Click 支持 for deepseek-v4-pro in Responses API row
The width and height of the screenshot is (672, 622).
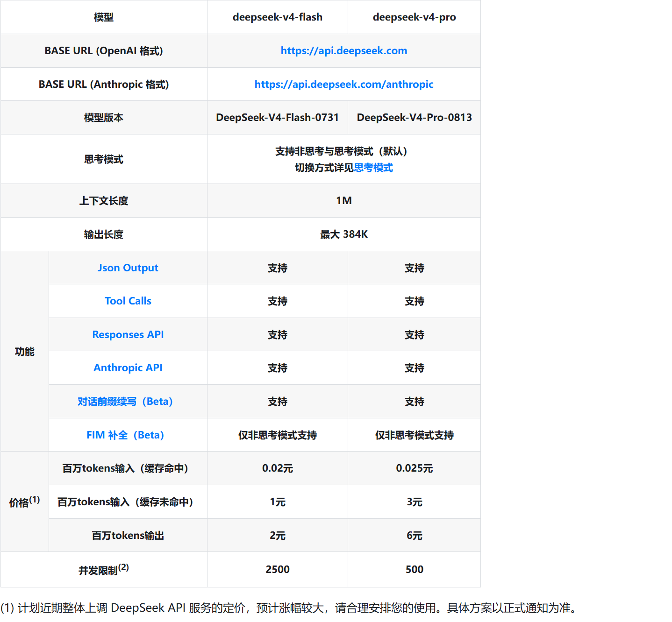click(x=415, y=335)
